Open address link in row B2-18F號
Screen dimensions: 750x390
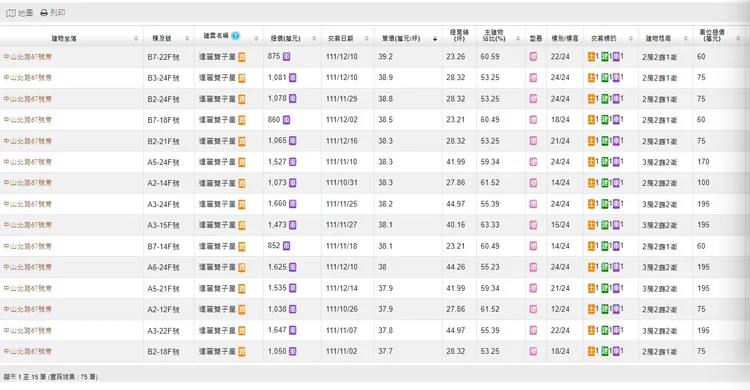(x=27, y=351)
